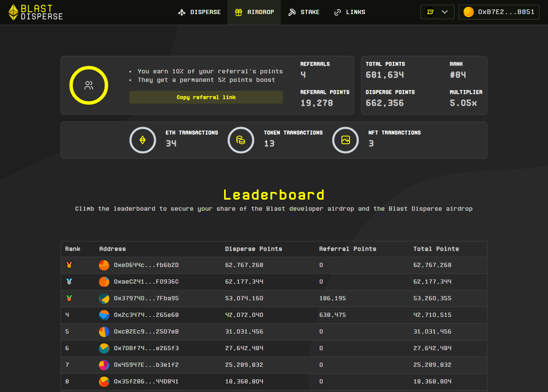Click the Disperse Points column header

click(x=254, y=249)
